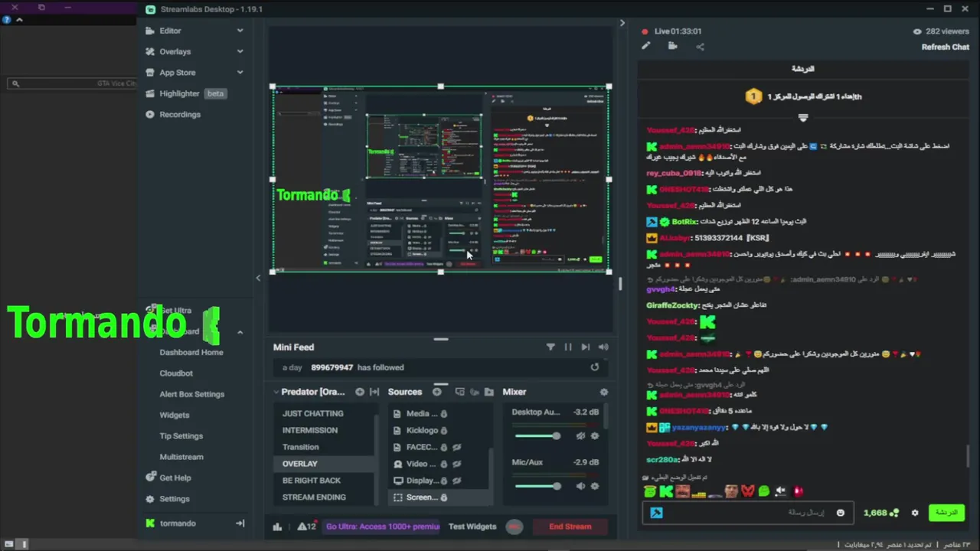
Task: Open Tip Settings
Action: click(181, 435)
